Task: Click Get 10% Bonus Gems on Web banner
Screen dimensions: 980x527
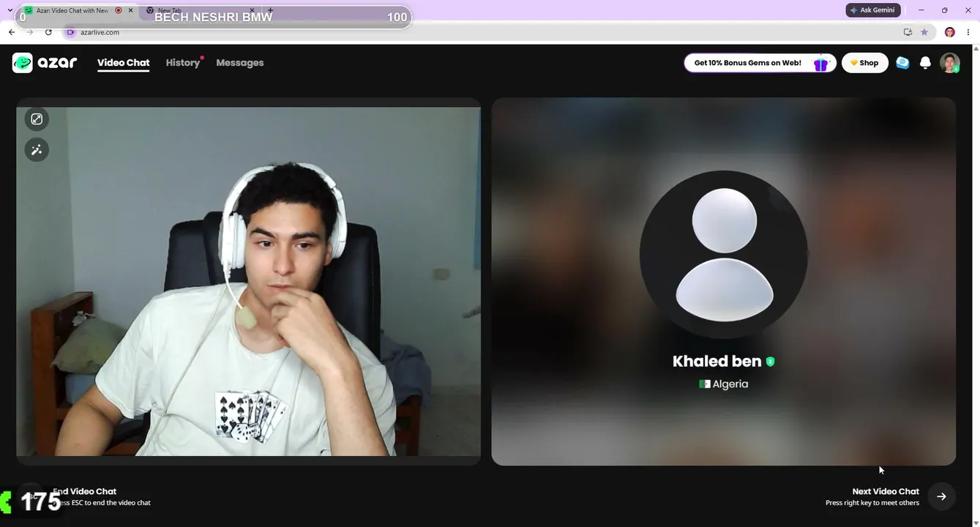Action: (x=760, y=63)
